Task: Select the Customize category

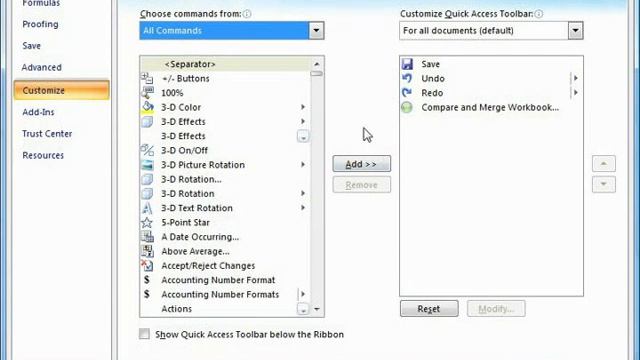Action: tap(62, 90)
